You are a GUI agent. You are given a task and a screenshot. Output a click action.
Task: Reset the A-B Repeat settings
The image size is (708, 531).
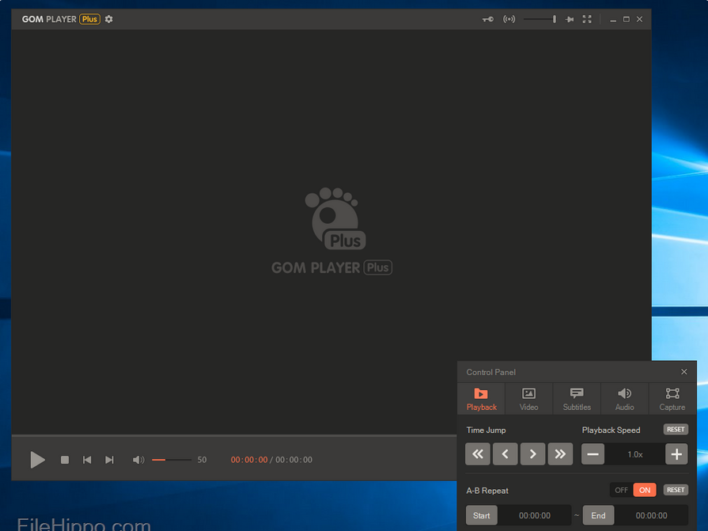675,490
